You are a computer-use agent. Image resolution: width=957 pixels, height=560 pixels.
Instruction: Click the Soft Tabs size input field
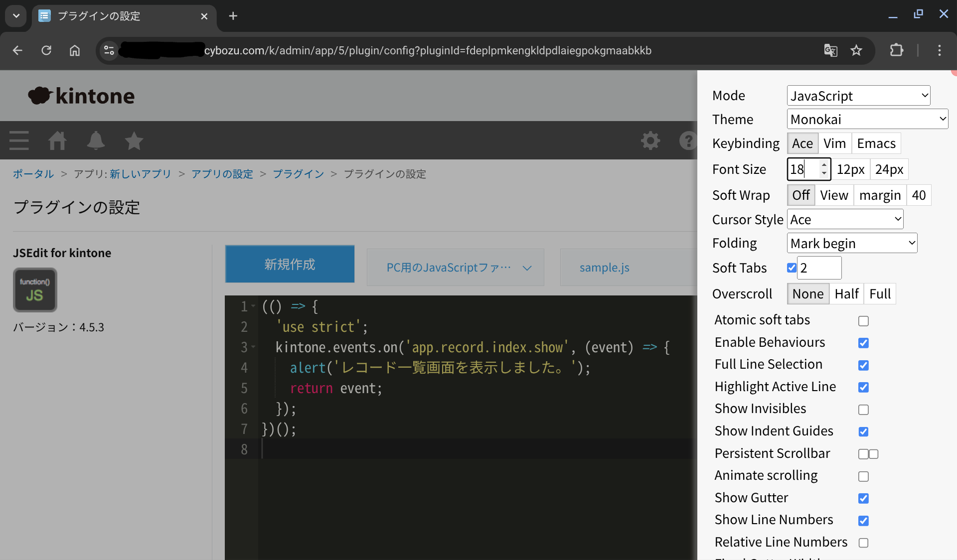click(819, 268)
